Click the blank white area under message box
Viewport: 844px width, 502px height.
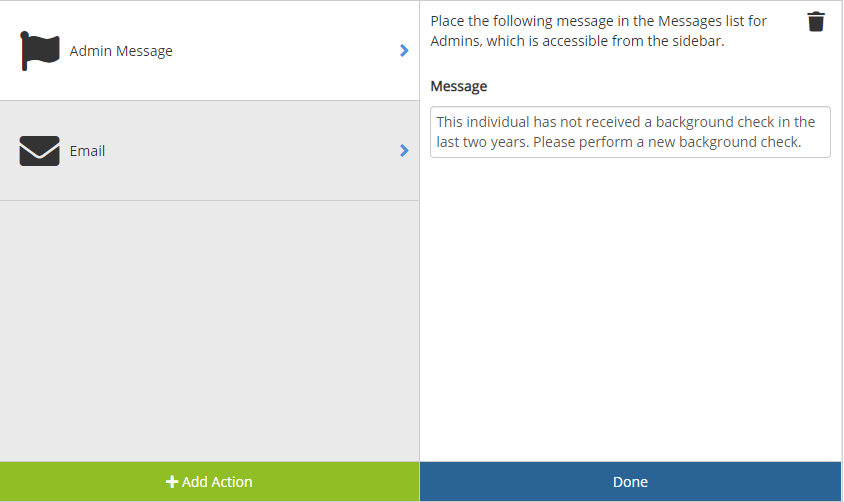point(630,310)
